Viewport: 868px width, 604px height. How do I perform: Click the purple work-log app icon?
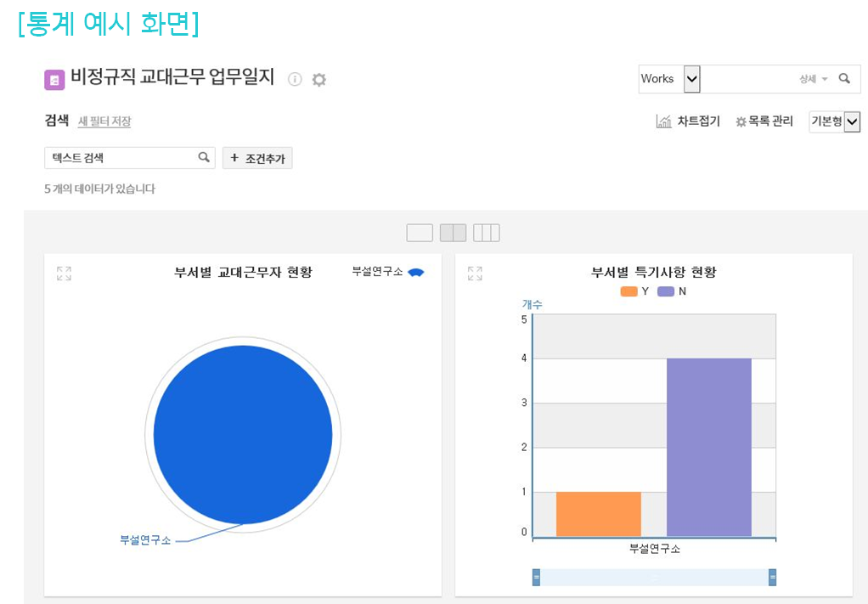point(54,80)
